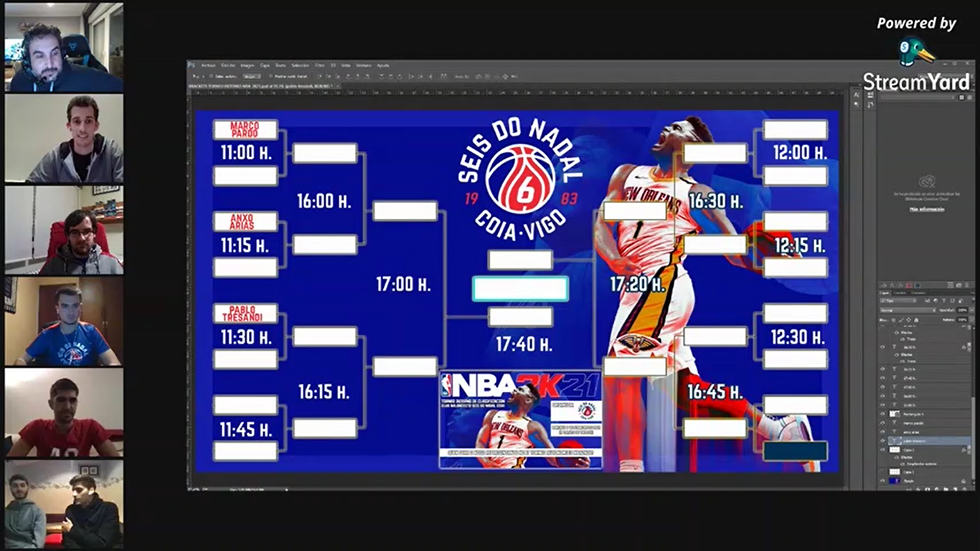Click lock position icon in Layers

(x=908, y=320)
